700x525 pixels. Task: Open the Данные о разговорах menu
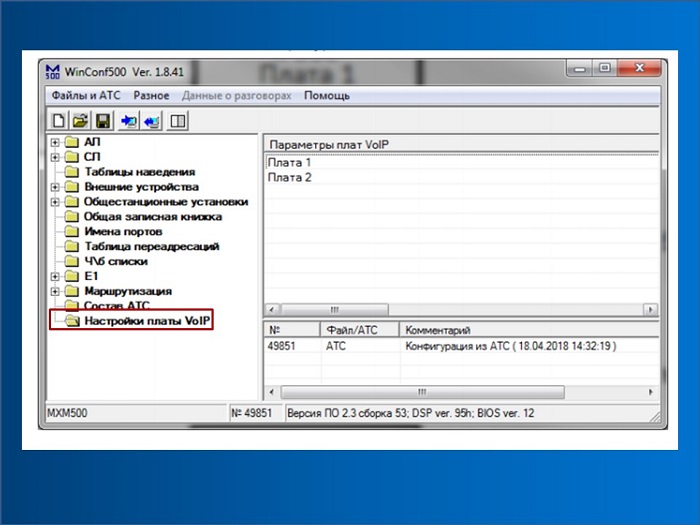pos(237,96)
